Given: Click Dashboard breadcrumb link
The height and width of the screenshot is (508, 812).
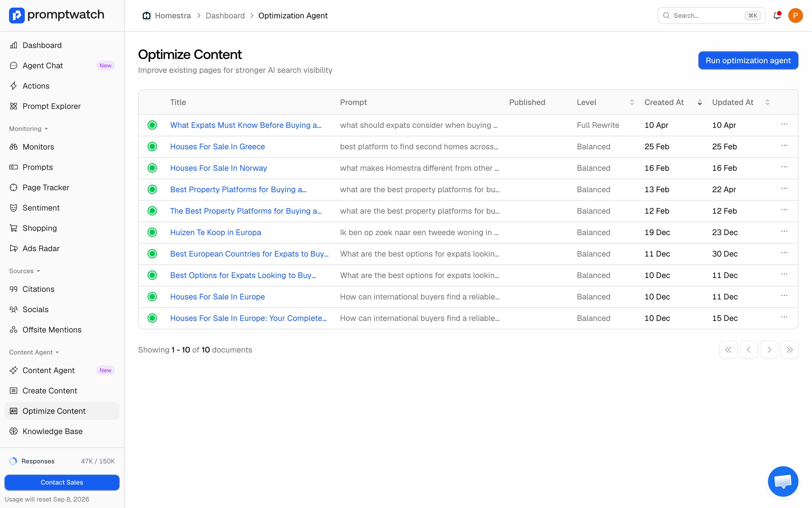Looking at the screenshot, I should (225, 16).
